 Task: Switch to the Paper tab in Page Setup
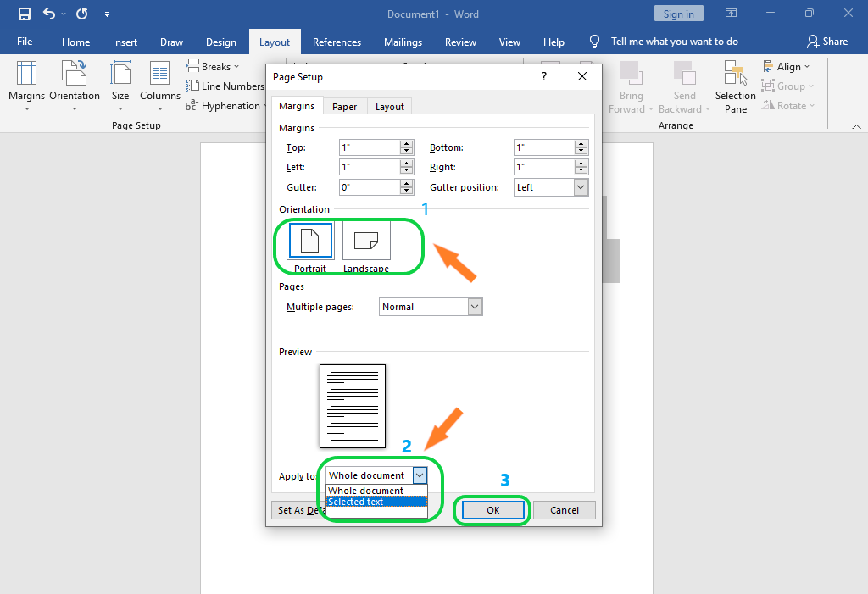click(x=344, y=106)
